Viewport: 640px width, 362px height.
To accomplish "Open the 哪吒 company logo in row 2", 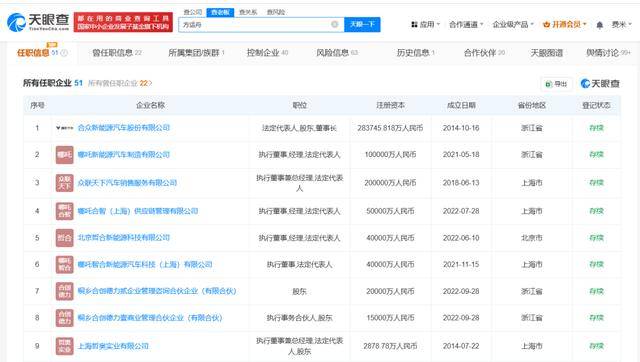I will point(64,155).
